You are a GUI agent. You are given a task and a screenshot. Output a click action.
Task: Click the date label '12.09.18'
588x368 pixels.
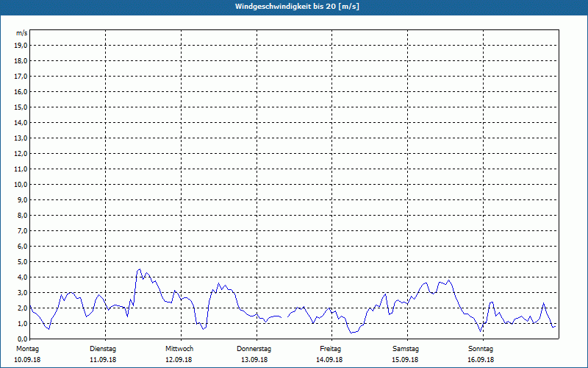[x=179, y=360]
